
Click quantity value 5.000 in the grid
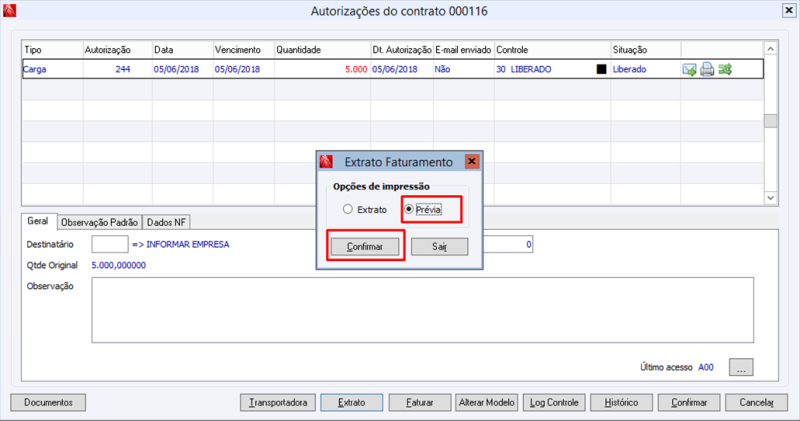tap(356, 69)
